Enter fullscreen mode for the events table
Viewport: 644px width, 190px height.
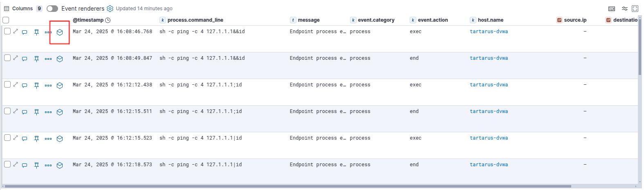coord(635,9)
